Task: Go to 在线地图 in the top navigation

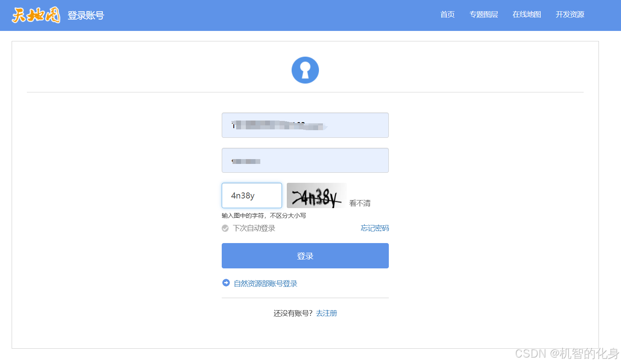Action: (527, 14)
